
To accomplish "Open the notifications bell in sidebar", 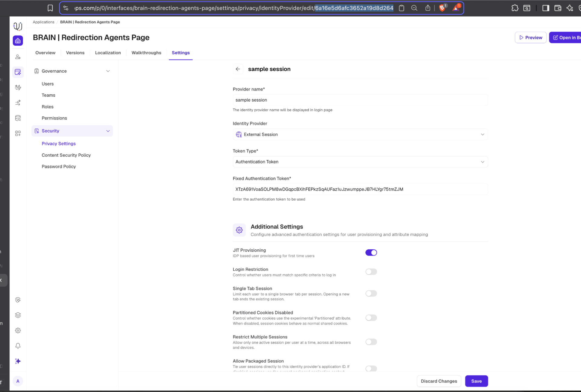I will point(18,346).
